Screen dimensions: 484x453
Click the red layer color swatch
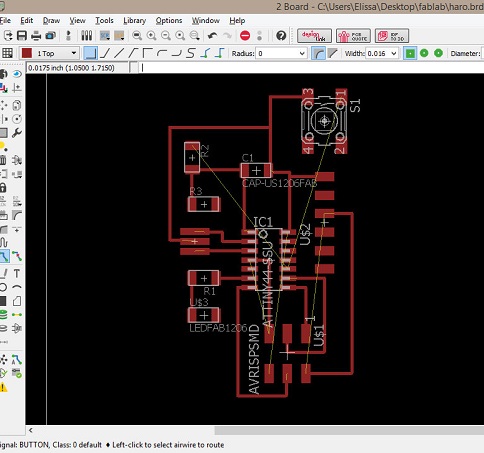coord(27,53)
